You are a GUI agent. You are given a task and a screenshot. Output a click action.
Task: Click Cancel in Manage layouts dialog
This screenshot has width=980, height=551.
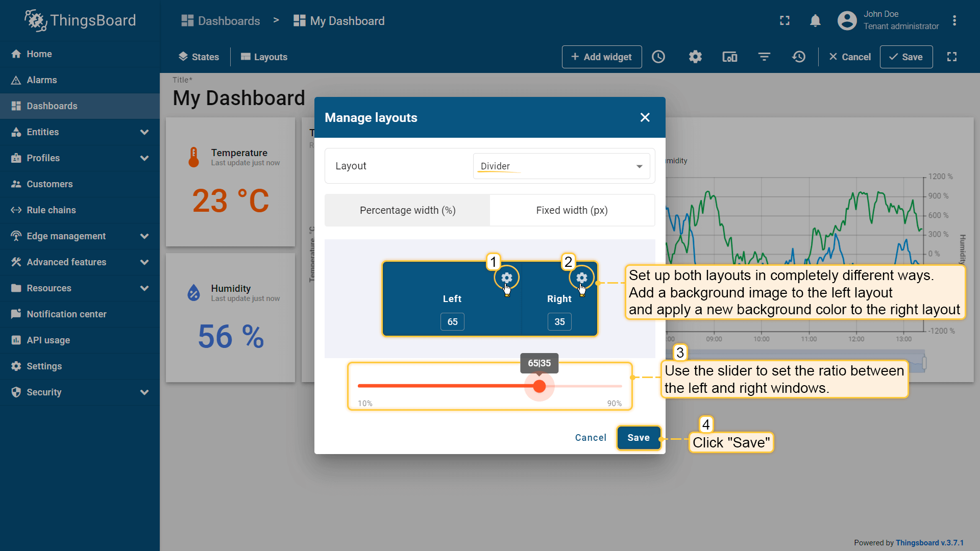(x=591, y=438)
